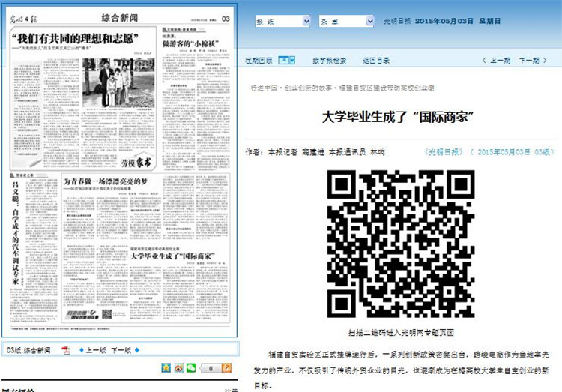Click the 劳模家书 logo on page image
This screenshot has height=392, width=562.
136,163
